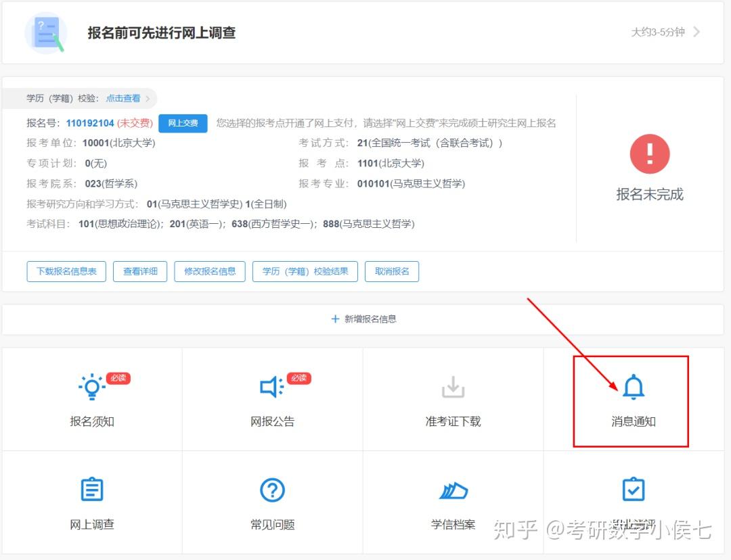Viewport: 731px width, 560px height.
Task: Click 下载报名信息表
Action: pyautogui.click(x=66, y=271)
